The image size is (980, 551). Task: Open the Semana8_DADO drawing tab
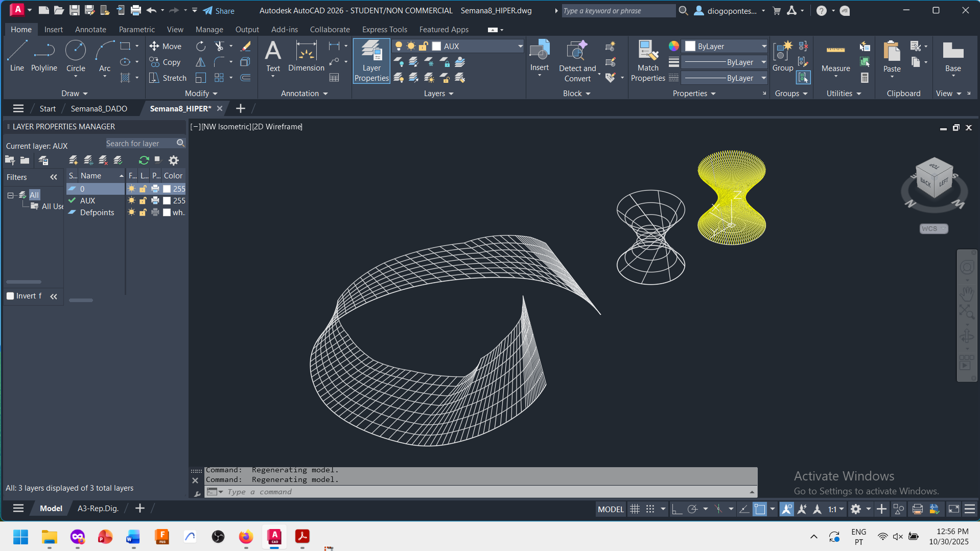[99, 108]
